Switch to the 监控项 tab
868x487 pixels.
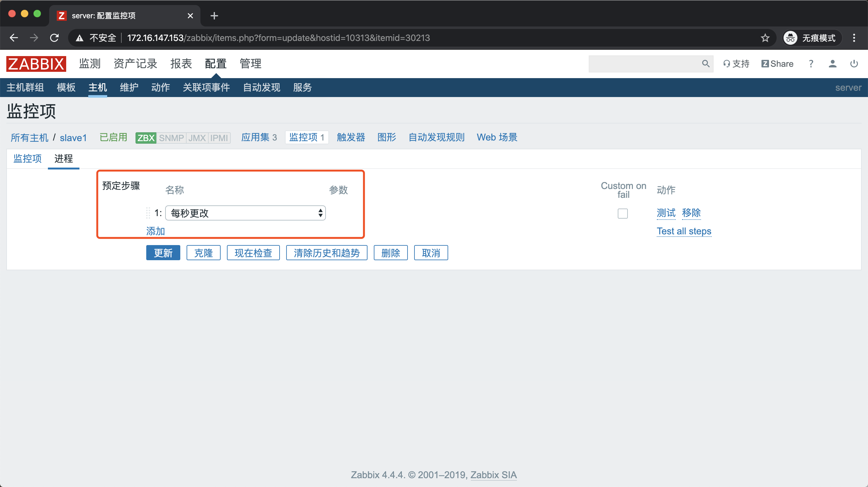click(x=27, y=158)
